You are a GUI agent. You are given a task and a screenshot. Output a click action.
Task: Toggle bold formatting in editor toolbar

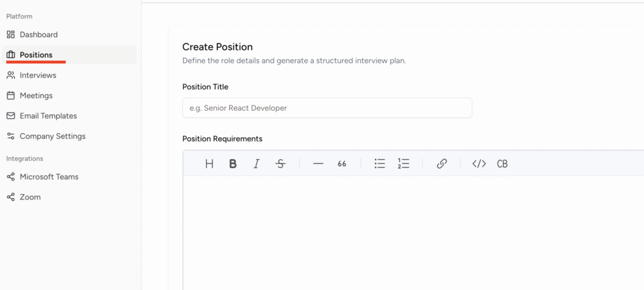233,164
